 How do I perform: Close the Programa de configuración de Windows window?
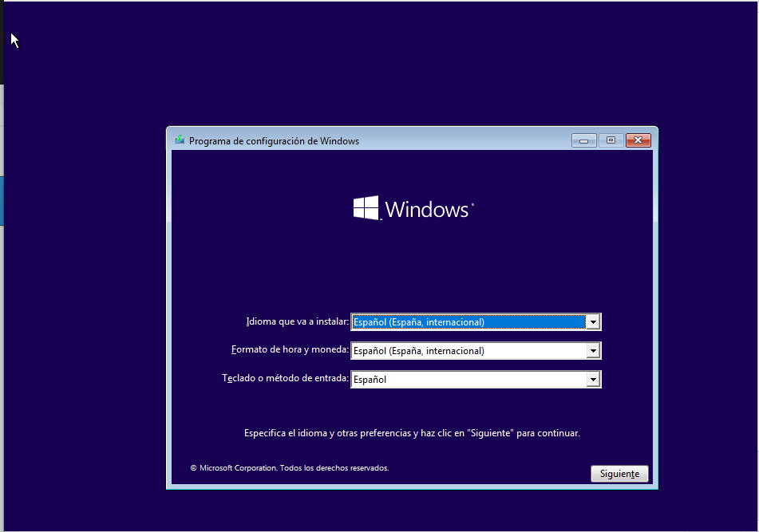638,140
